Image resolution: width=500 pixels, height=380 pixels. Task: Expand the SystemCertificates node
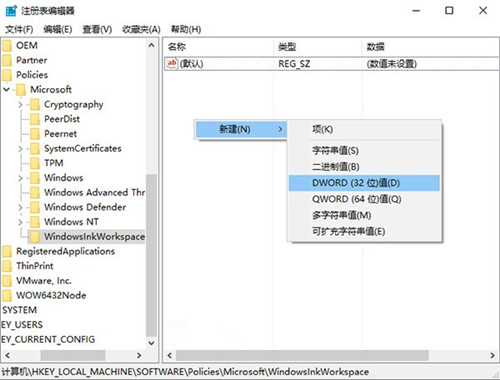(x=20, y=148)
